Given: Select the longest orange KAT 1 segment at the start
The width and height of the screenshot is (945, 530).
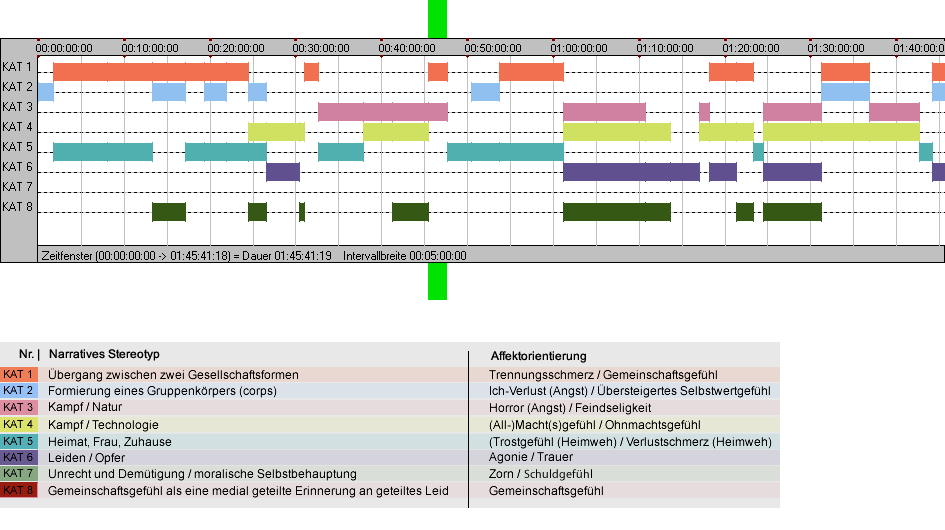Looking at the screenshot, I should click(x=151, y=72).
